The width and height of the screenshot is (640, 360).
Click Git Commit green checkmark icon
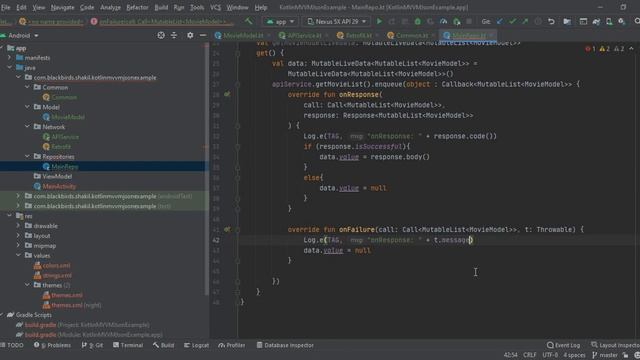point(513,21)
